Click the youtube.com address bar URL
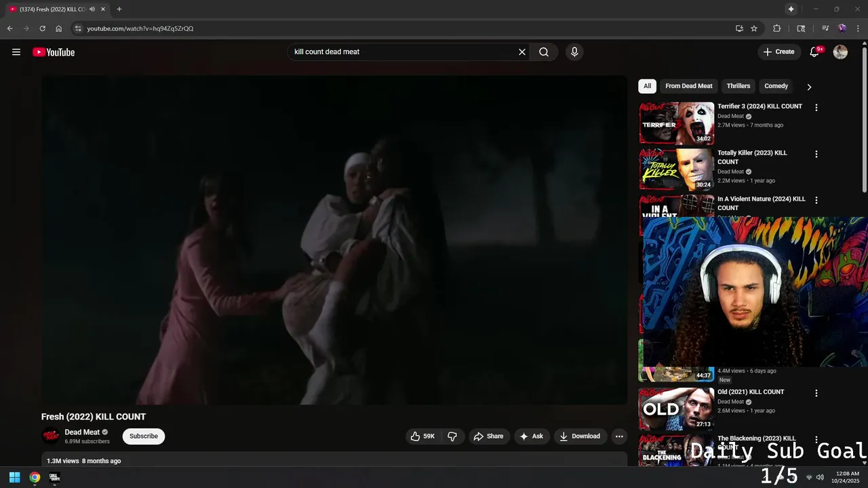The image size is (868, 488). pyautogui.click(x=140, y=28)
